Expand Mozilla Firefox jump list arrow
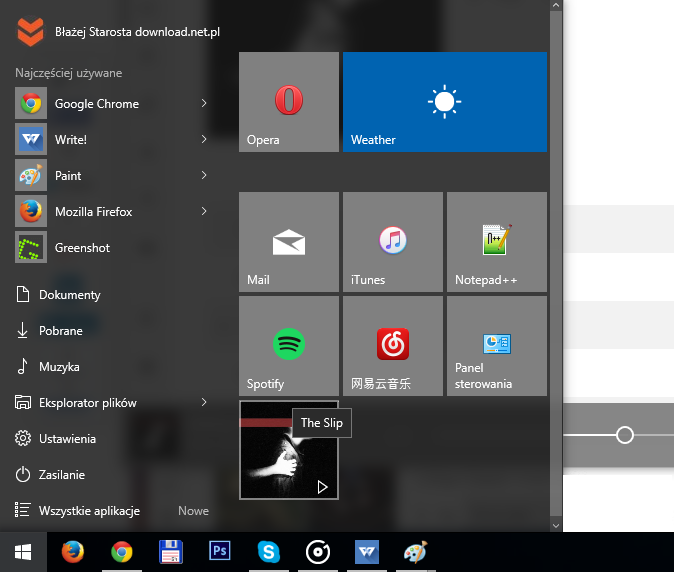The height and width of the screenshot is (572, 674). pos(204,211)
